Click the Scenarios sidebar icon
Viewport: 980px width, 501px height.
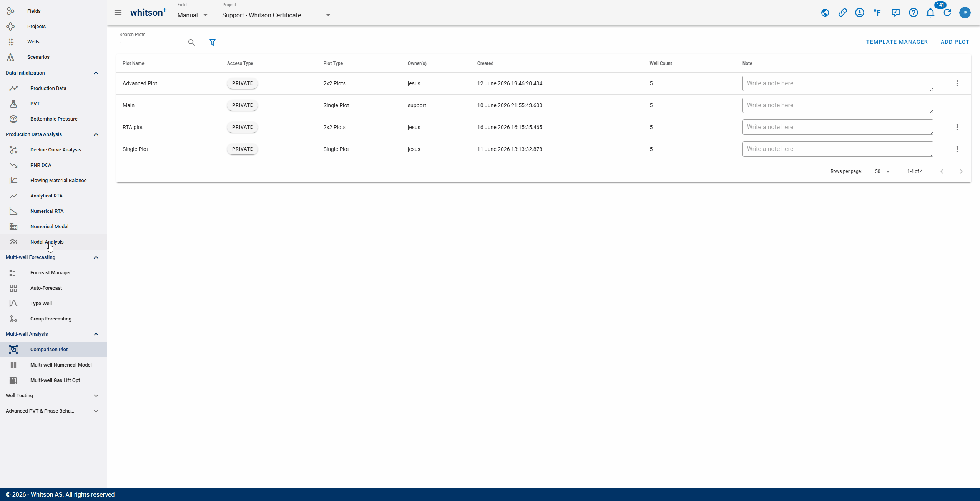coord(10,57)
